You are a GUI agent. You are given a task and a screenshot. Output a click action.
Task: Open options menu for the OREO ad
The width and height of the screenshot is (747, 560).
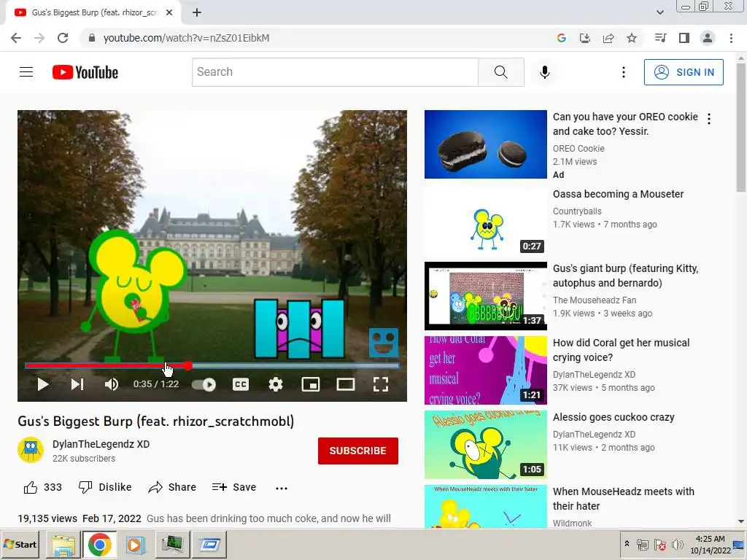coord(709,119)
